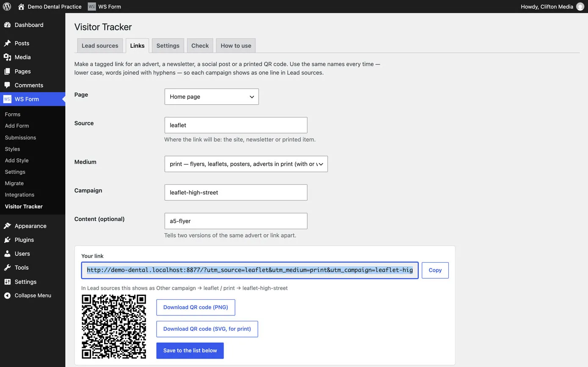Click the Appearance paintbrush icon

point(7,226)
